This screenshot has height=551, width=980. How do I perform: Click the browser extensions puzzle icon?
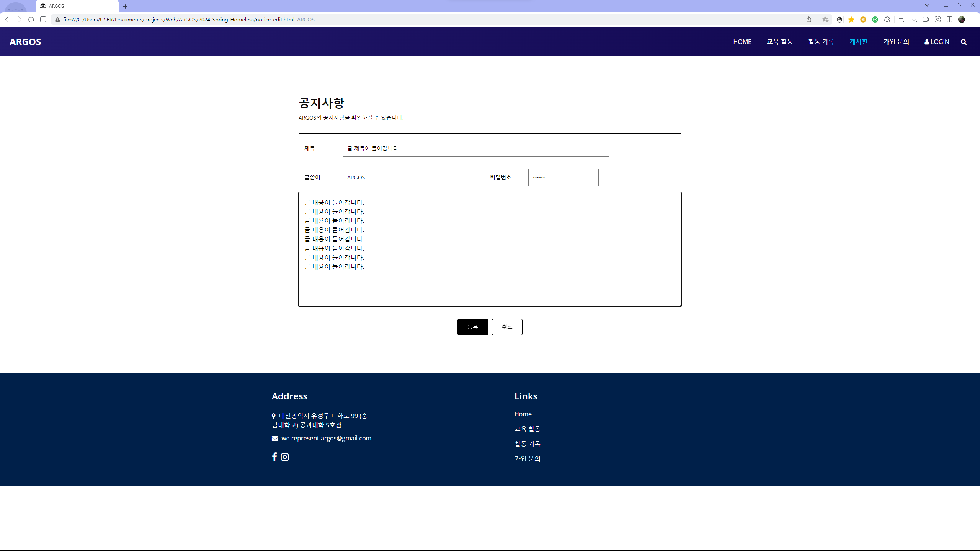tap(887, 20)
